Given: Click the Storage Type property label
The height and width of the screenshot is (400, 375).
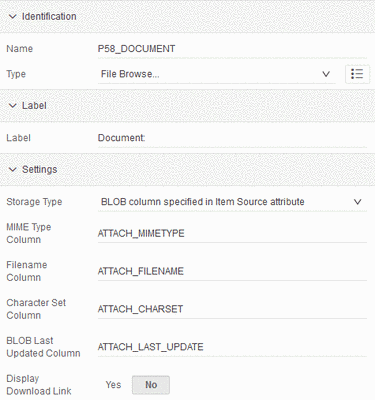Looking at the screenshot, I should (34, 202).
